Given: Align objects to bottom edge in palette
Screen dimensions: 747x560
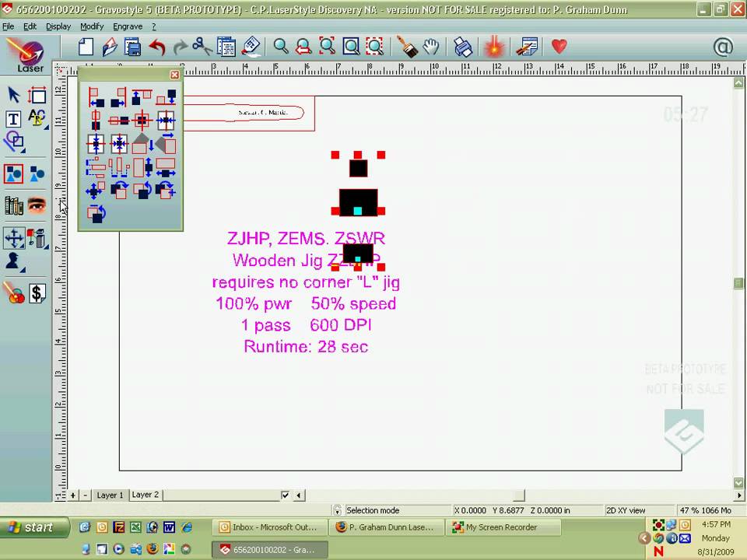Looking at the screenshot, I should tap(166, 97).
